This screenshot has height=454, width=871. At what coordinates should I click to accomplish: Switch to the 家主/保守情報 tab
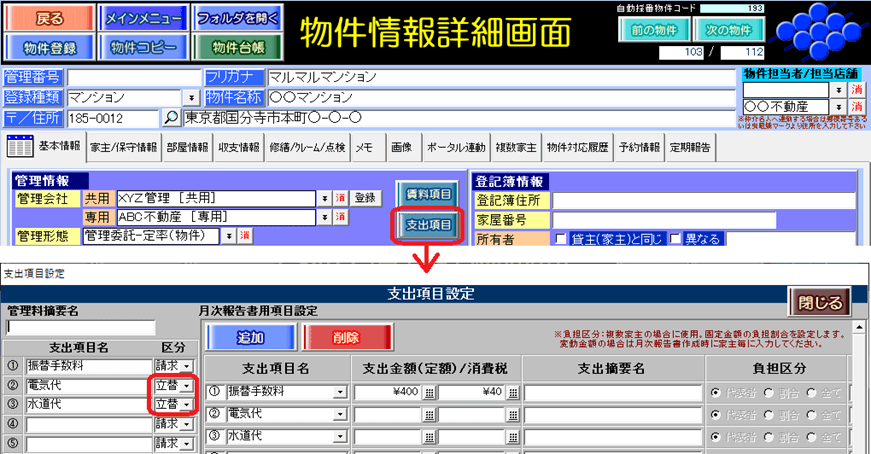click(123, 147)
